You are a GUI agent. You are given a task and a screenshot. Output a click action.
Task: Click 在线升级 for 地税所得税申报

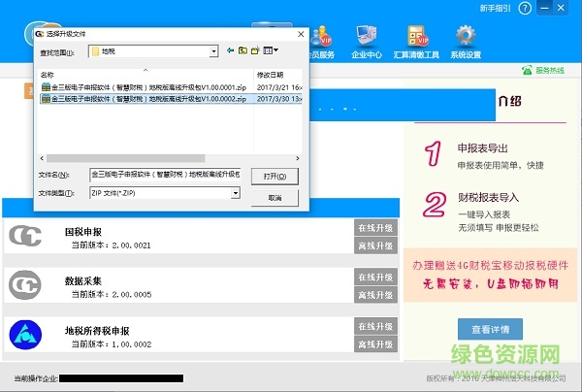click(375, 326)
